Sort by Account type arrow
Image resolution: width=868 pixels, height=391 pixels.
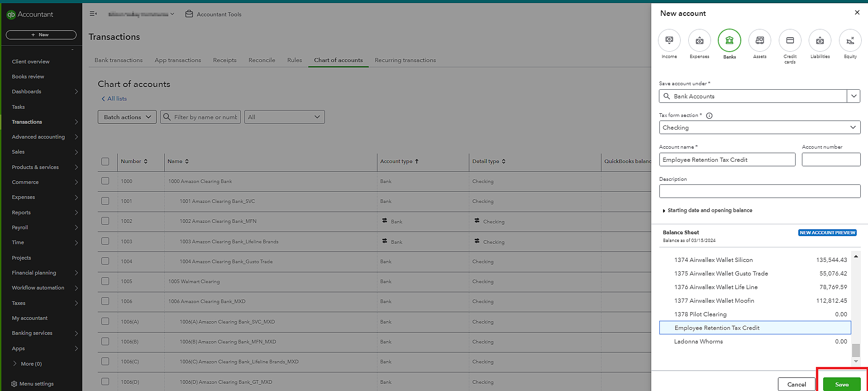417,161
